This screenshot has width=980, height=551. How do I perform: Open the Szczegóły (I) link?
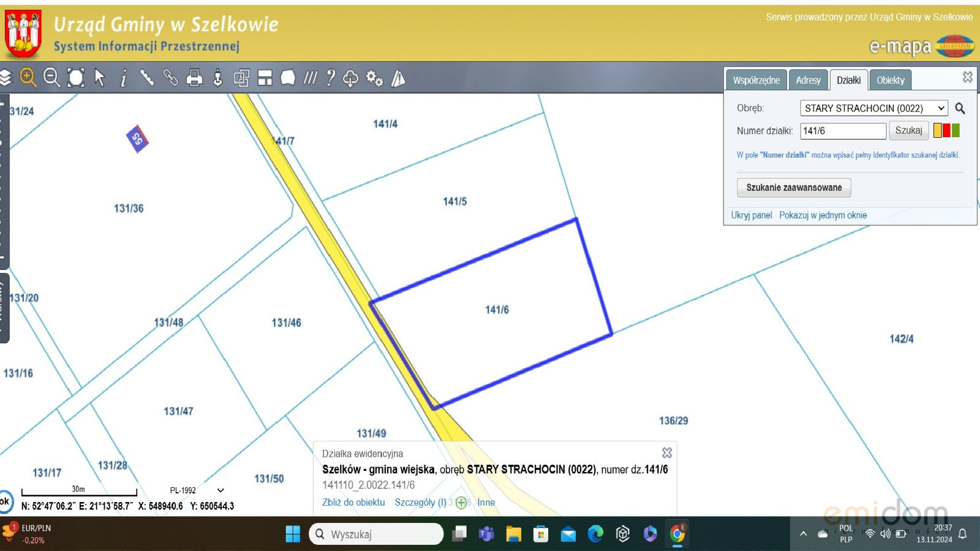(x=421, y=503)
